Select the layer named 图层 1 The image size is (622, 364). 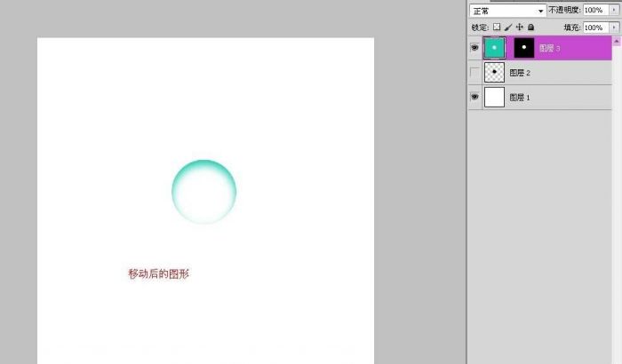tap(520, 98)
